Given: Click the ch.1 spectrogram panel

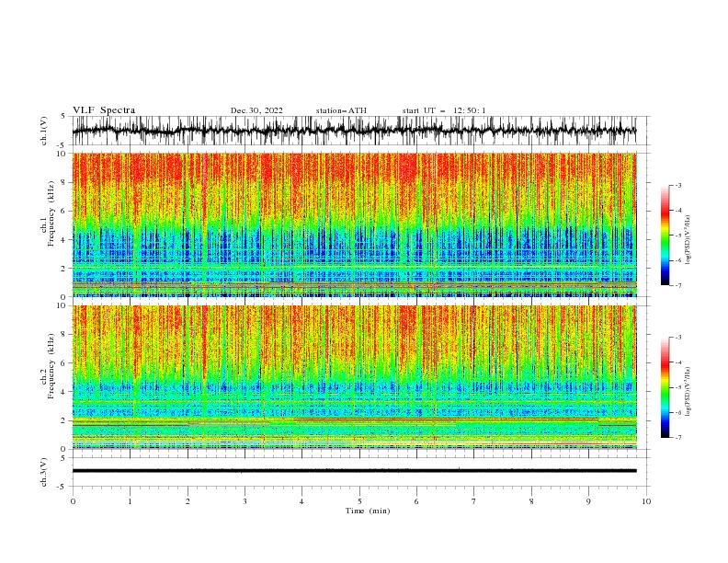Looking at the screenshot, I should click(354, 224).
